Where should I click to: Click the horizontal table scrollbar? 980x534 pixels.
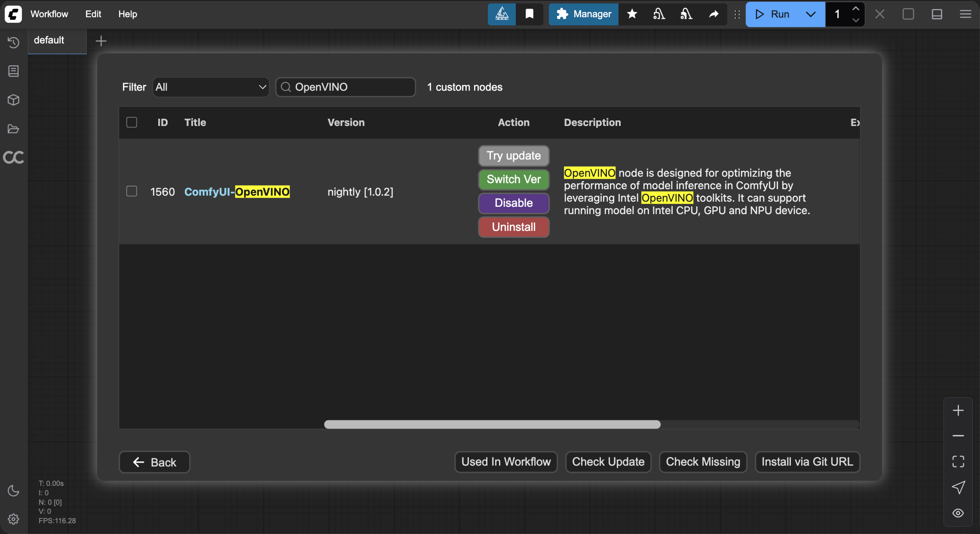click(x=492, y=424)
